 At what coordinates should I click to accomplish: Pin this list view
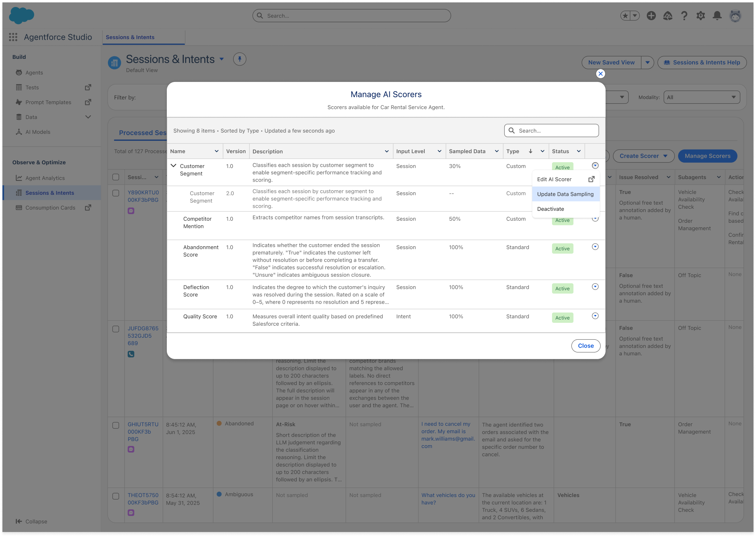coord(240,59)
